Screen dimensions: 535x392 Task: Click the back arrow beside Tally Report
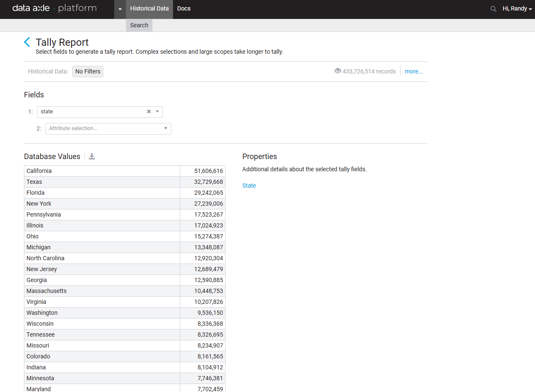pyautogui.click(x=27, y=42)
